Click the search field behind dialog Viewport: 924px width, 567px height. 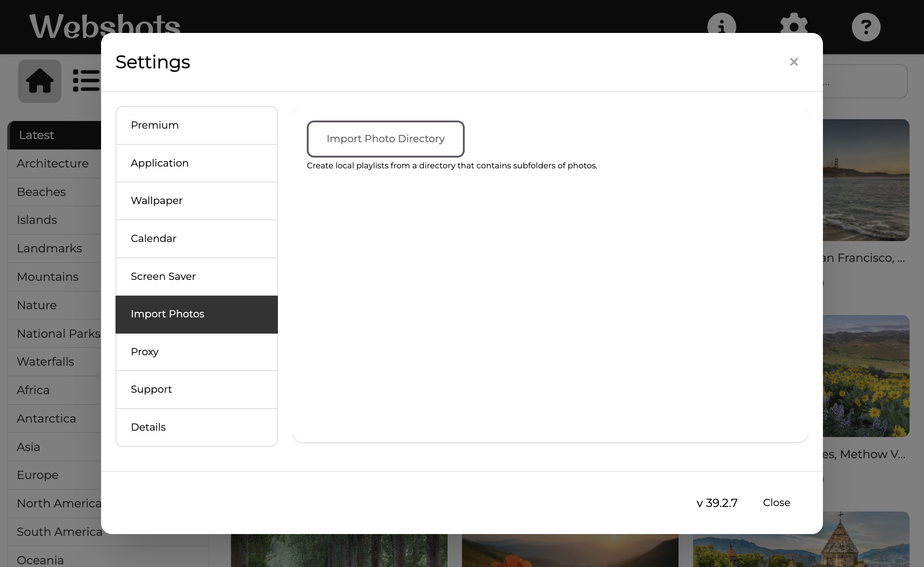point(865,81)
